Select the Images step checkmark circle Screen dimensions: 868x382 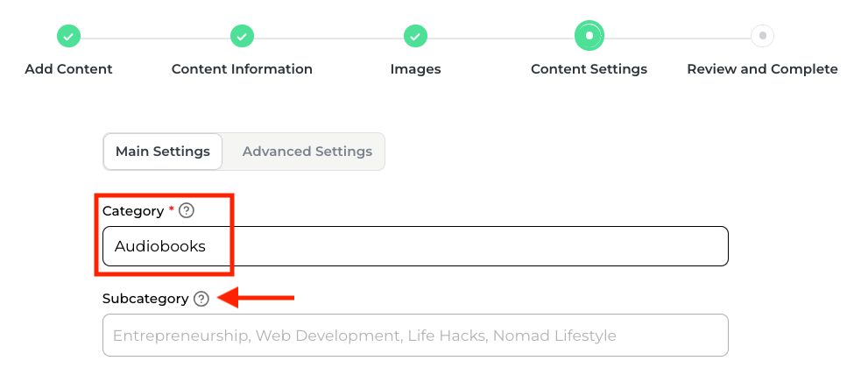415,36
